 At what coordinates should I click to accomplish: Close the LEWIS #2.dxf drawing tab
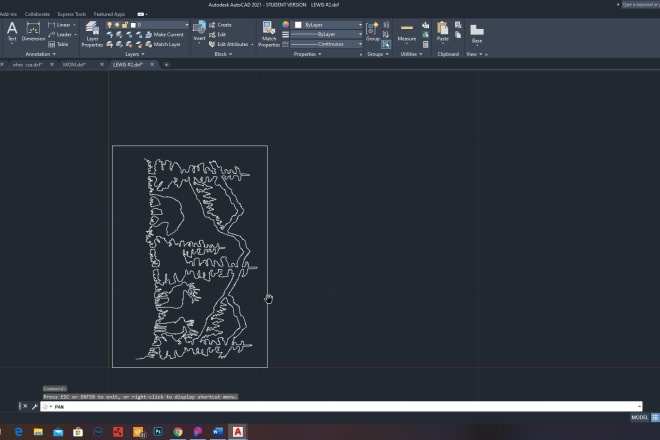[152, 64]
